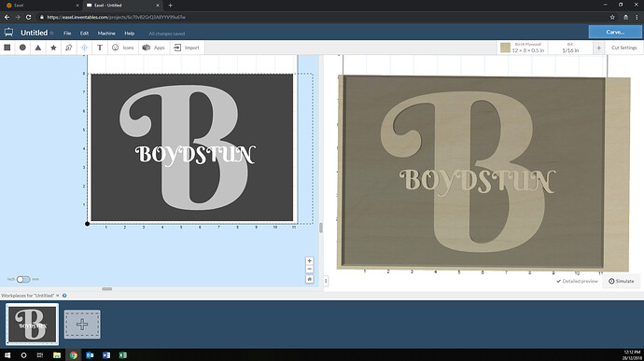Open the Icons library
The height and width of the screenshot is (361, 644).
[x=123, y=48]
